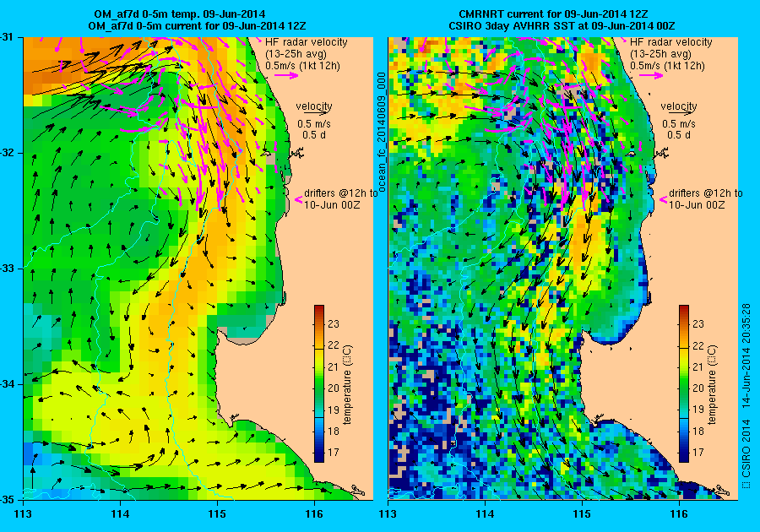Click the -34 latitude axis label

(x=7, y=384)
